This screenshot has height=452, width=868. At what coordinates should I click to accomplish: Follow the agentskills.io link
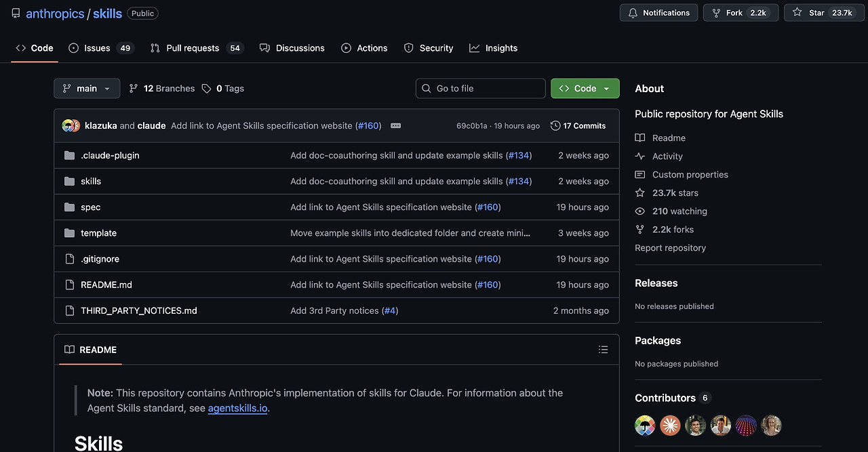[237, 409]
